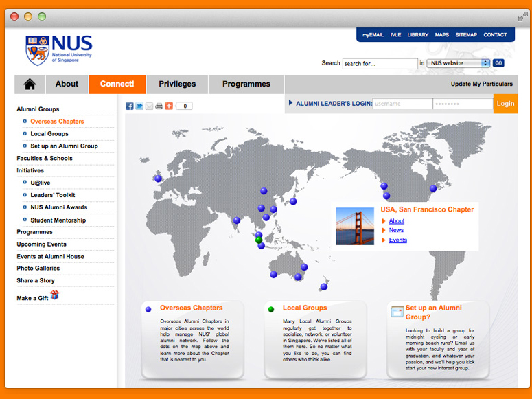Open Photo Galleries in sidebar
This screenshot has height=399, width=532.
click(x=38, y=269)
